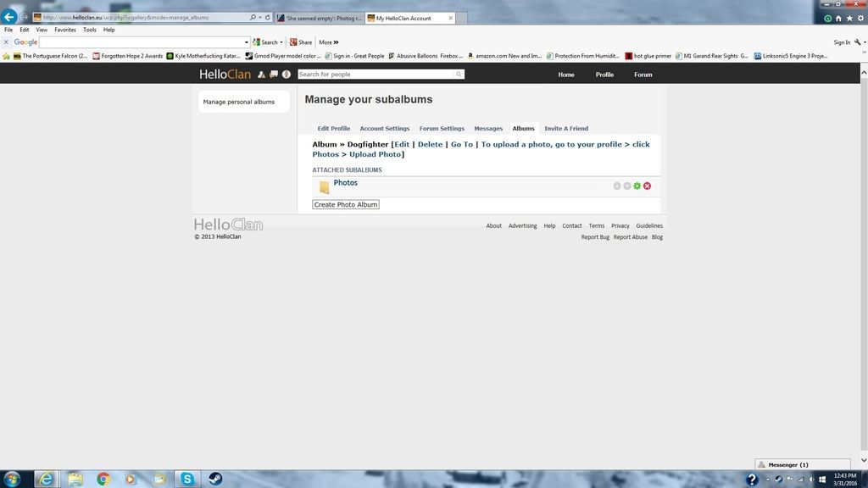Open the media player taskbar icon

130,479
